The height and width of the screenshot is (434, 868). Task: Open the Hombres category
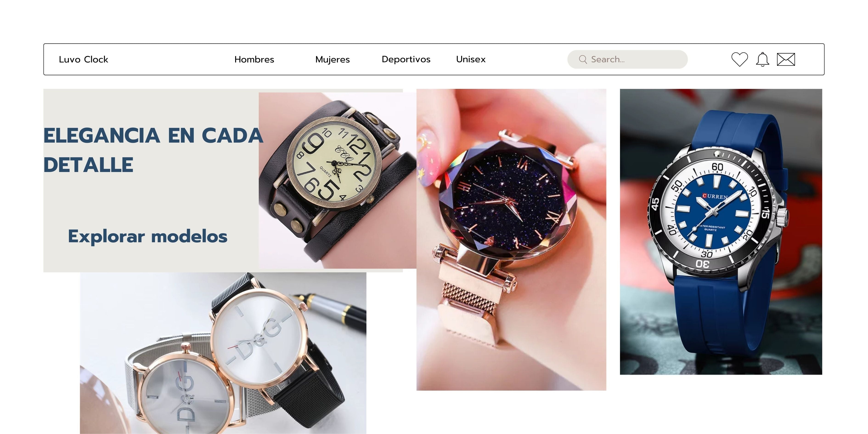pyautogui.click(x=254, y=60)
